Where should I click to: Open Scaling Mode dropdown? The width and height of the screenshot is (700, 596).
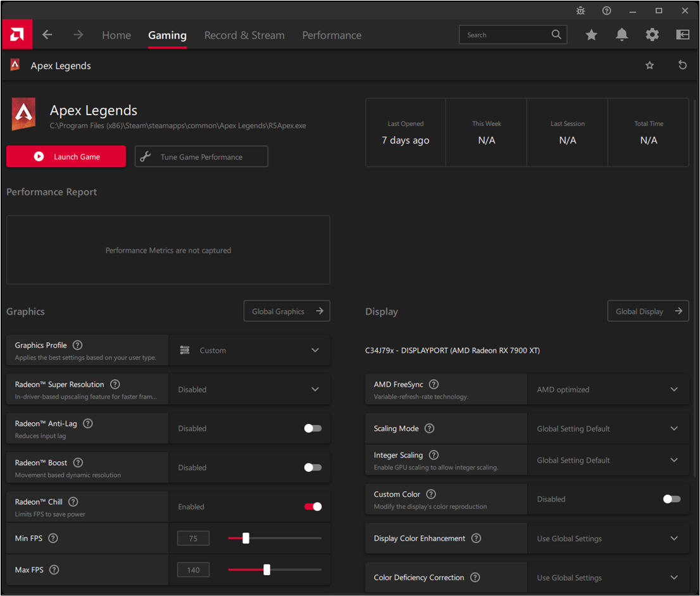tap(608, 428)
